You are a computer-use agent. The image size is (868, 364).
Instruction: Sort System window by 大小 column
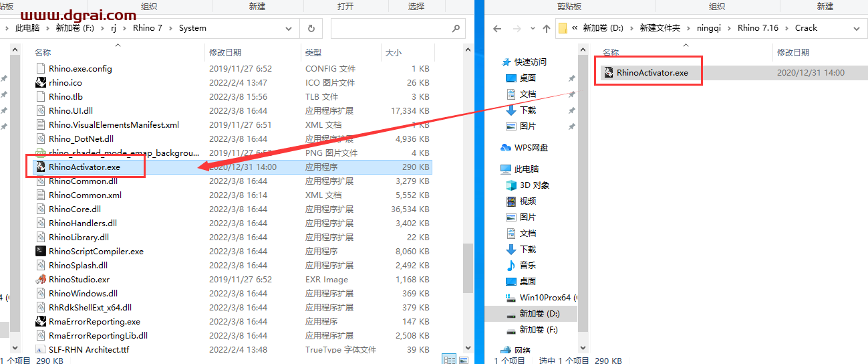pos(408,52)
